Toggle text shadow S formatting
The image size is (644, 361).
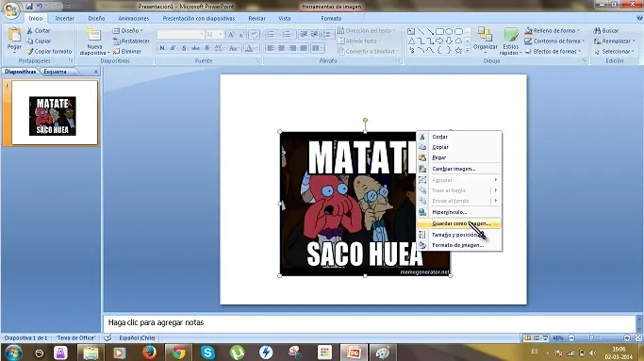point(207,48)
